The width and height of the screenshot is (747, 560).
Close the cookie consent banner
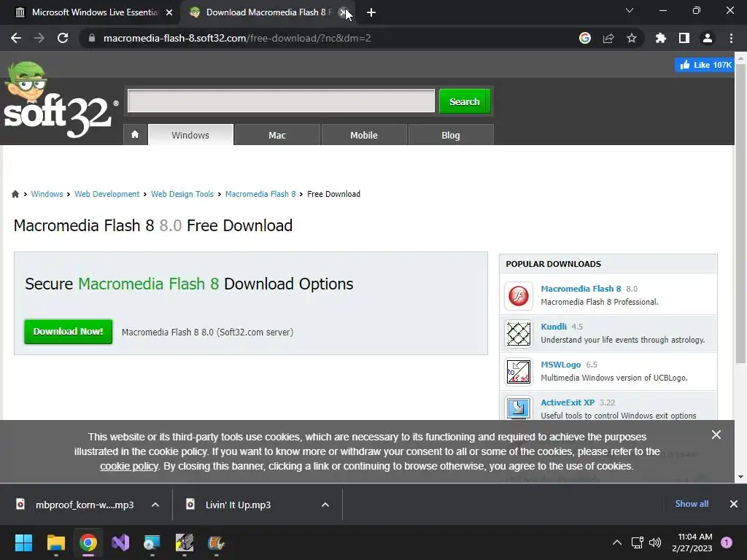click(x=716, y=435)
